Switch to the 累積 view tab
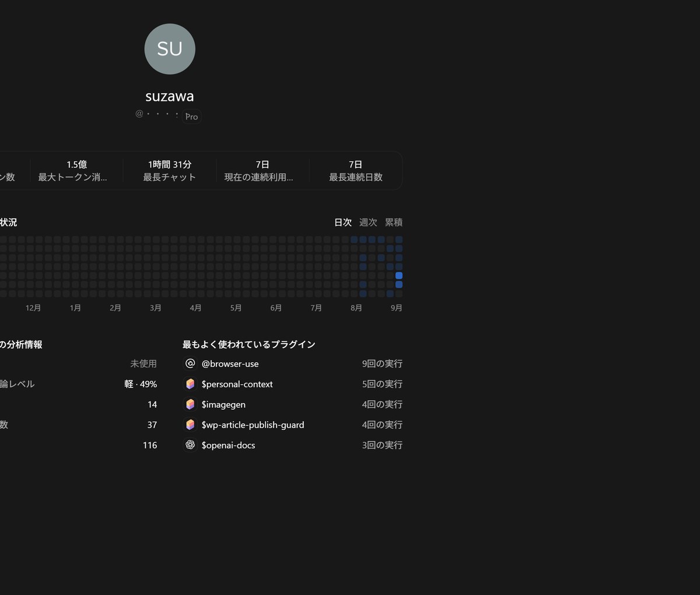This screenshot has width=700, height=595. (394, 222)
